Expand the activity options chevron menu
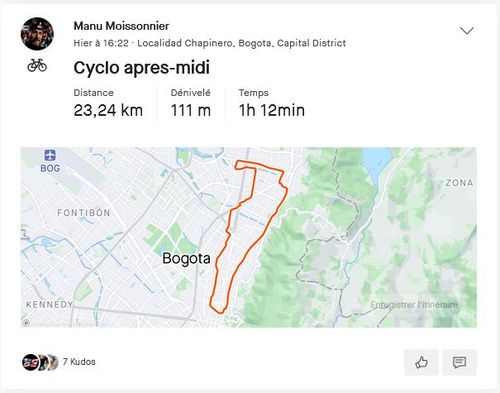The height and width of the screenshot is (393, 500). 467,31
